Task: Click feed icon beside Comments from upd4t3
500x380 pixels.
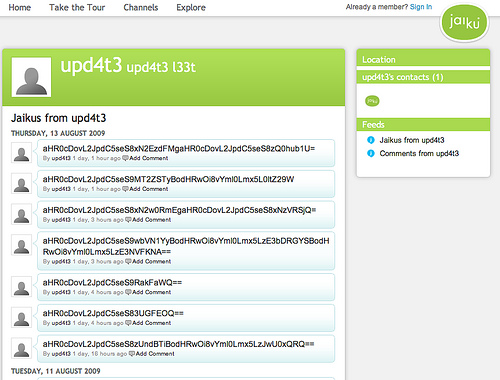Action: (371, 153)
